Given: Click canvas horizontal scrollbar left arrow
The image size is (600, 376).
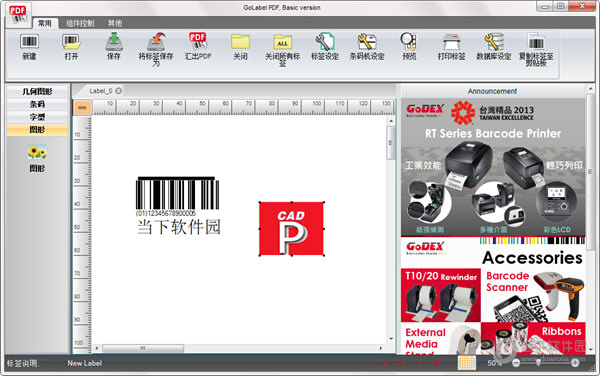Looking at the screenshot, I should [x=96, y=348].
